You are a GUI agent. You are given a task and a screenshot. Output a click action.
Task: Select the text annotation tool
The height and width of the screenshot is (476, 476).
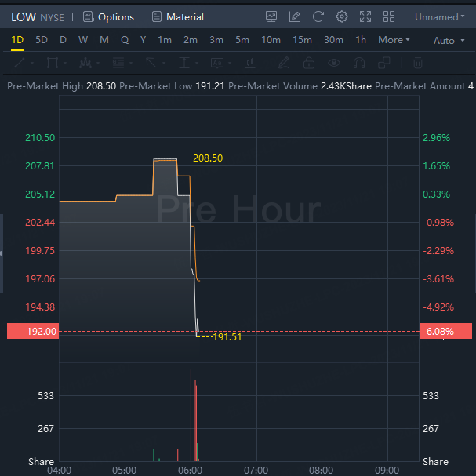coord(217,64)
